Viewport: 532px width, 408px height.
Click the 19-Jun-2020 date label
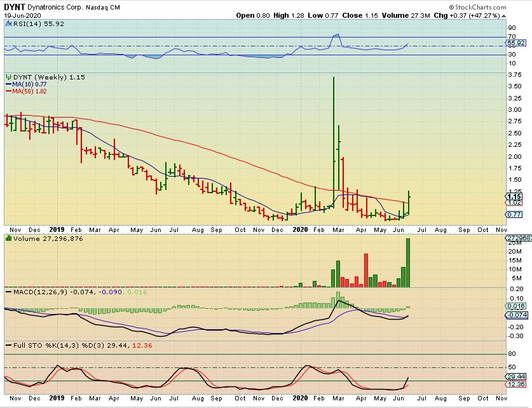pos(21,15)
